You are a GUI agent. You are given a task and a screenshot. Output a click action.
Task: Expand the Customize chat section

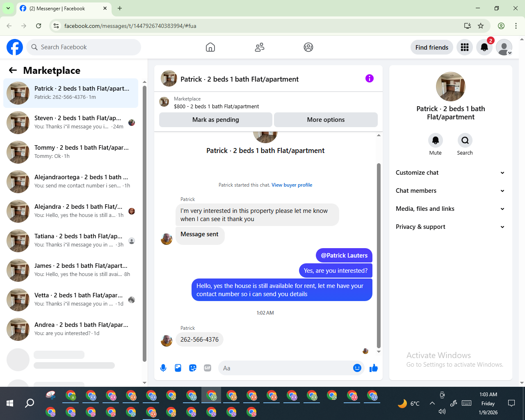(451, 173)
